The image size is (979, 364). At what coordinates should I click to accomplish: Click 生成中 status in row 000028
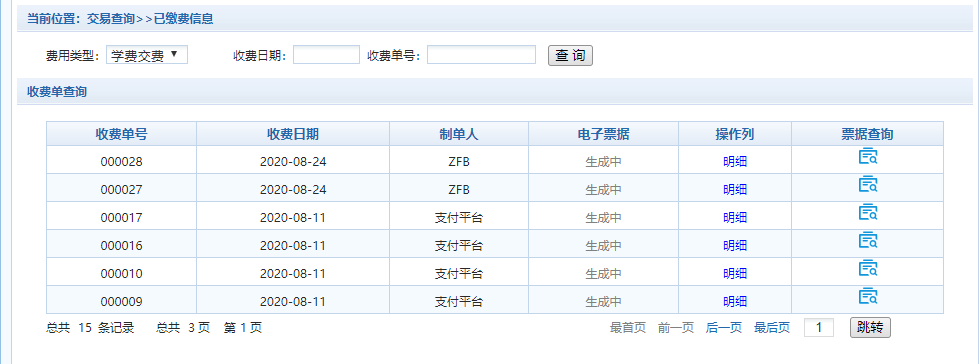tap(603, 162)
